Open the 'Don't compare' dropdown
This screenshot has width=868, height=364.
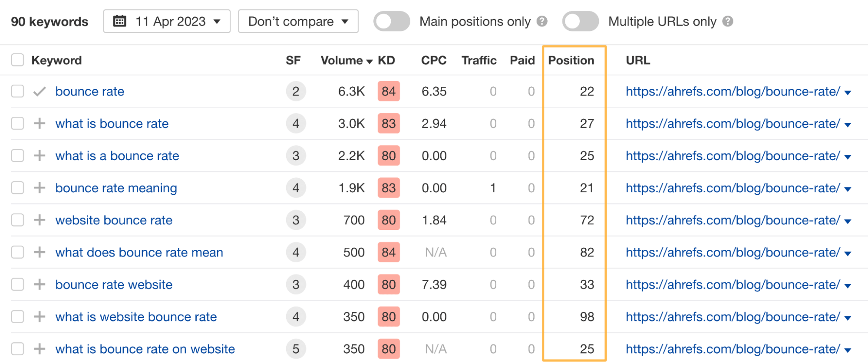pos(298,21)
